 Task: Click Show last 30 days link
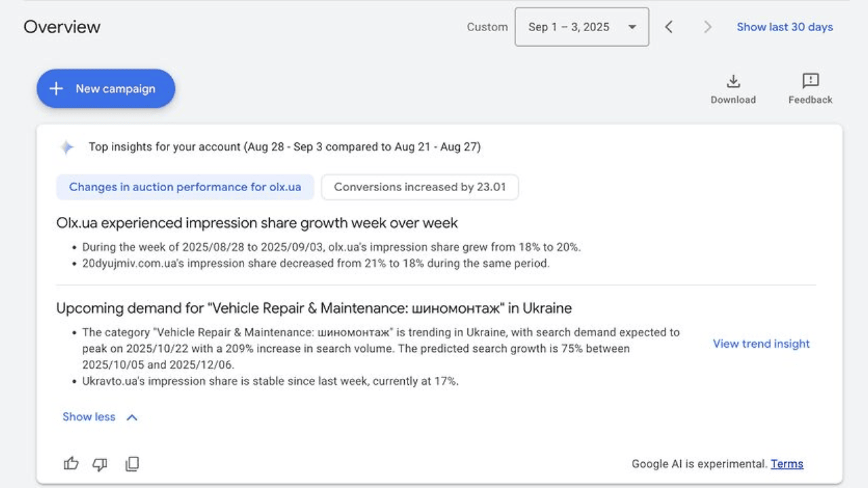tap(785, 27)
